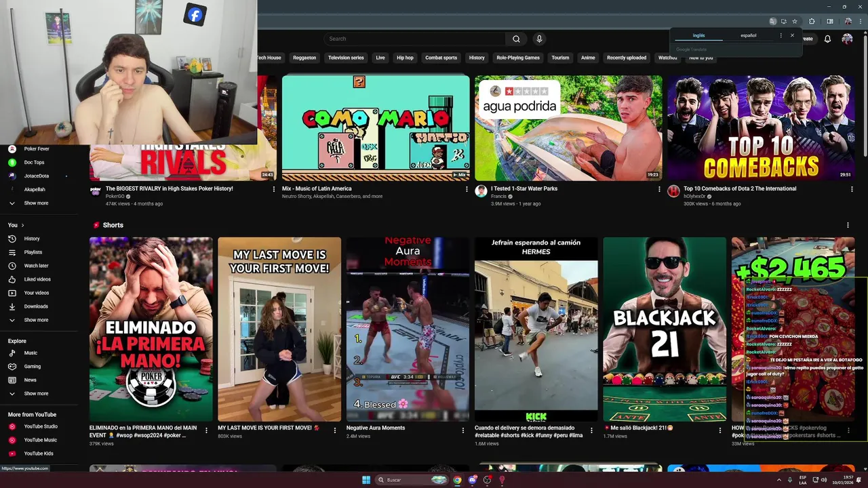Open YouTube Studio link
The width and height of the screenshot is (868, 488).
[x=41, y=426]
